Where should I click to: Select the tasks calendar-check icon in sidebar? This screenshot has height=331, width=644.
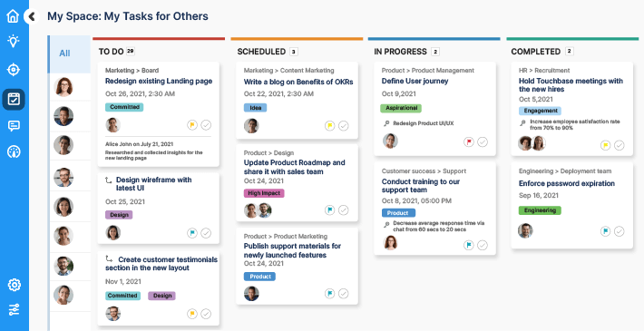click(x=13, y=100)
